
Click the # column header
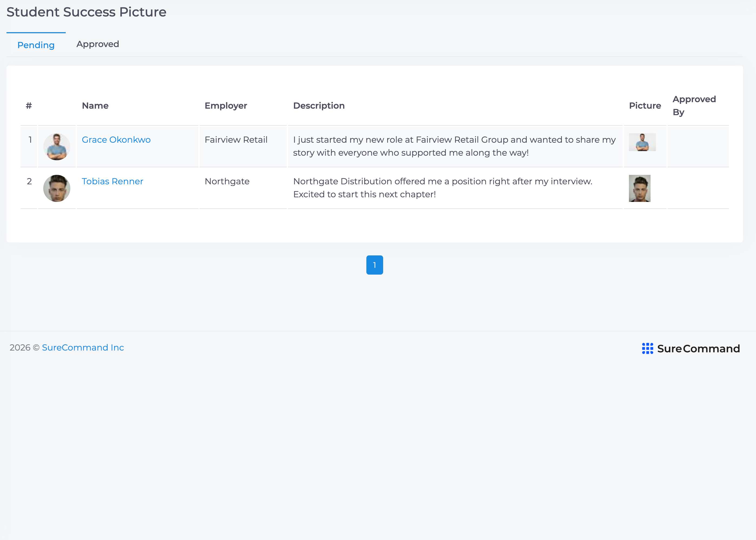pos(29,106)
